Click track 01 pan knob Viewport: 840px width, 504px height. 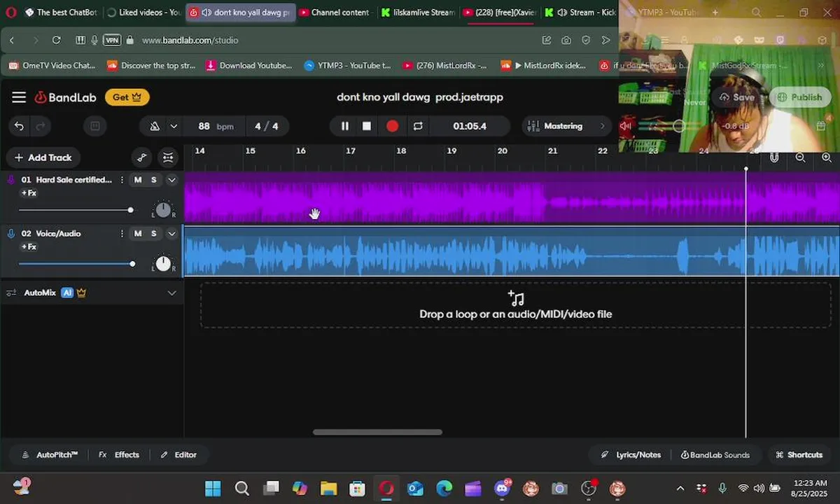[x=163, y=209]
